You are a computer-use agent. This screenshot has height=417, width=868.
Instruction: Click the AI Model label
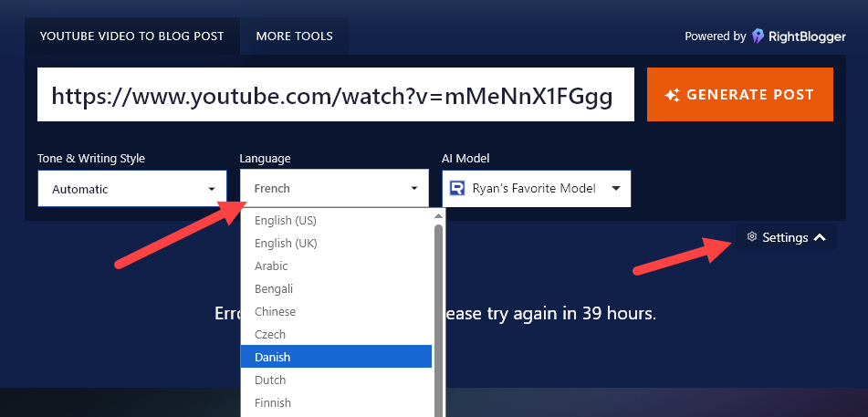(465, 159)
